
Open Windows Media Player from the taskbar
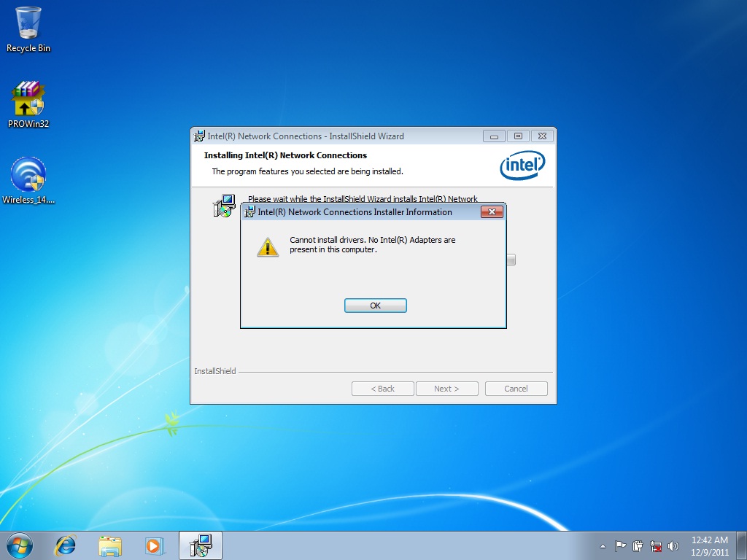coord(155,545)
